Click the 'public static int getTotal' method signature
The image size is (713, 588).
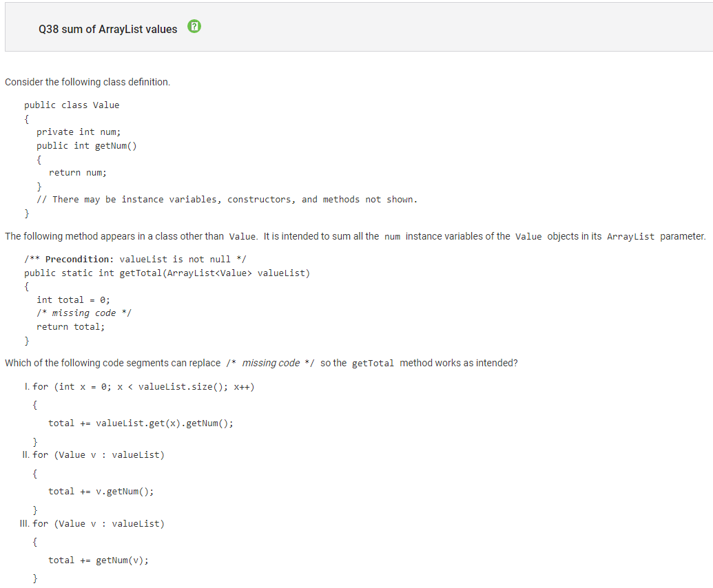point(167,273)
